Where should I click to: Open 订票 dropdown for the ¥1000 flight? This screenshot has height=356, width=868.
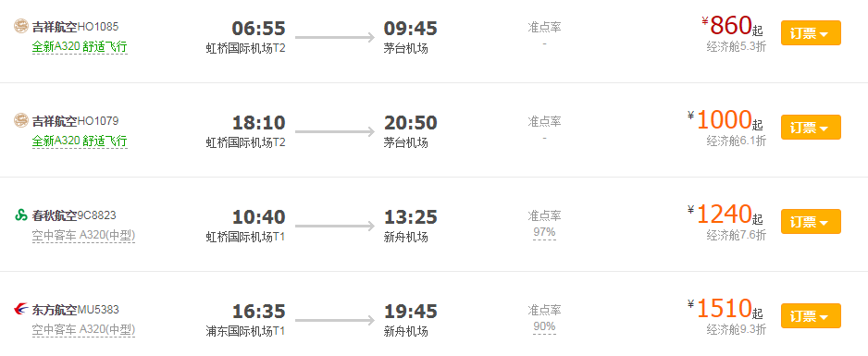(x=811, y=128)
